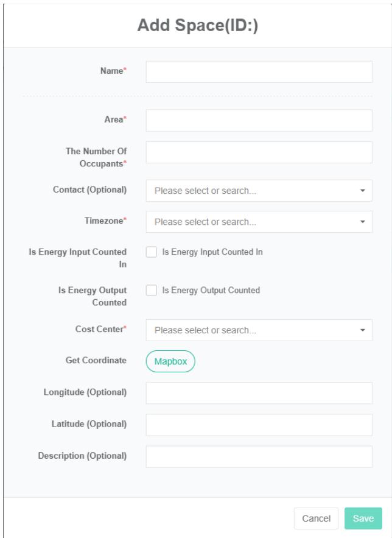This screenshot has width=392, height=538.
Task: Focus the Number Of Occupants field
Action: [x=259, y=152]
